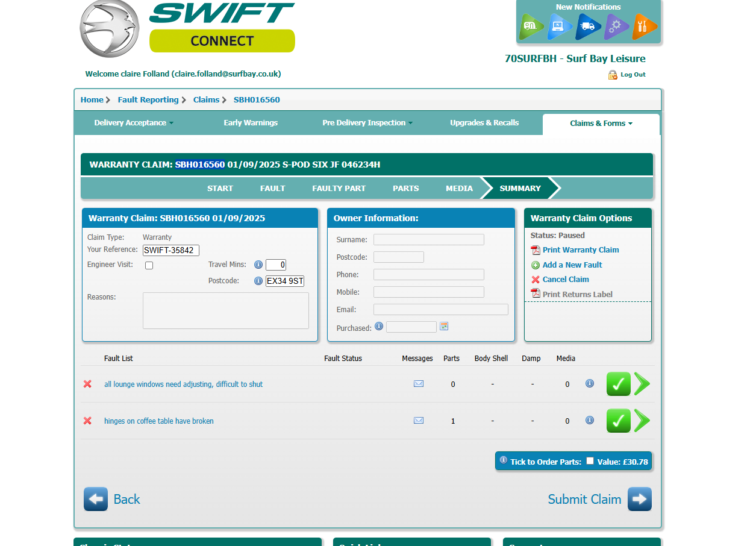Click the Back button
This screenshot has height=546, width=756.
pos(112,499)
